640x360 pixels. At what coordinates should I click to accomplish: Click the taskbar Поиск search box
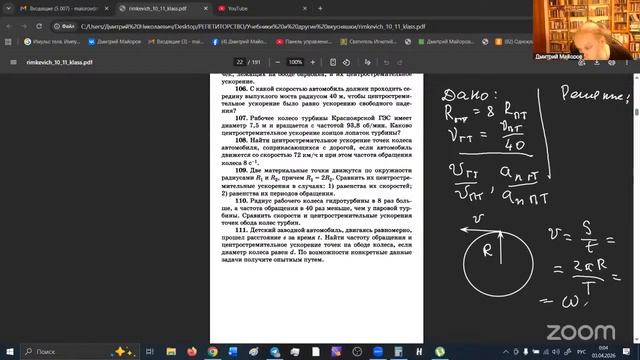tap(80, 351)
